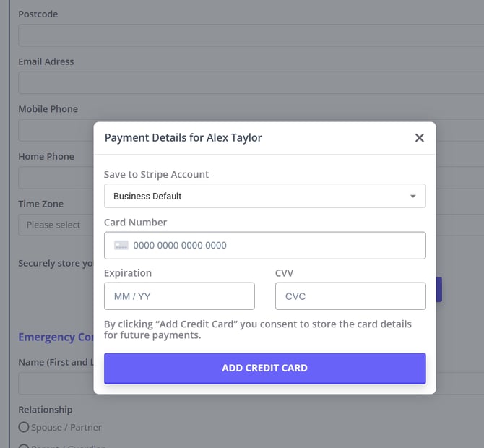Click the card storage consent text
Screen dimensions: 484x448
pyautogui.click(x=258, y=329)
